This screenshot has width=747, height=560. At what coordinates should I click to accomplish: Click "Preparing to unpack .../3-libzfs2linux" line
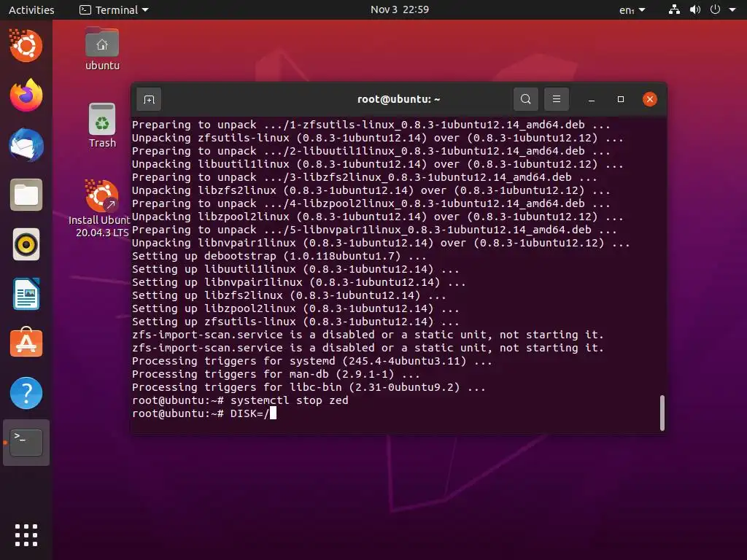tap(365, 178)
